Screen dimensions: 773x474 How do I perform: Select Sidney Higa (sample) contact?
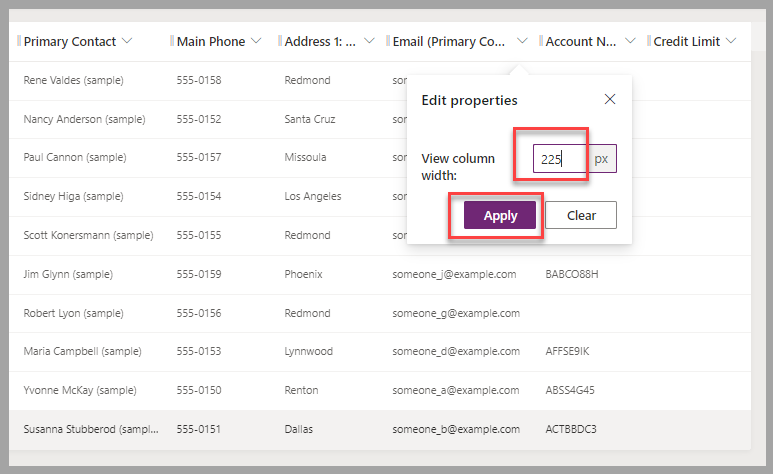73,196
